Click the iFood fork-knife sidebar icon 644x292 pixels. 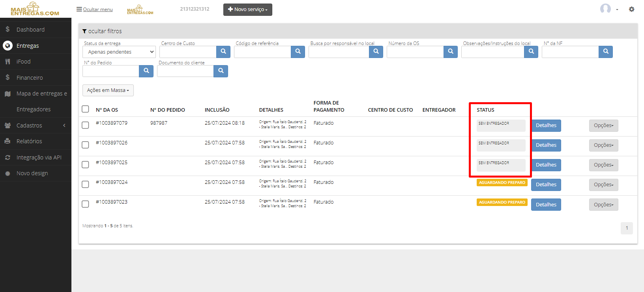tap(7, 62)
